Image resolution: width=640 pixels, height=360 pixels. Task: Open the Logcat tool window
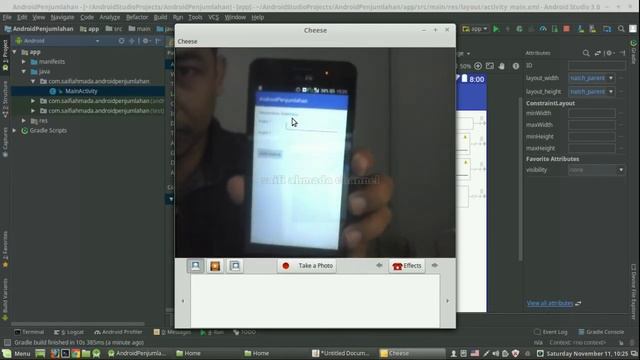point(69,332)
